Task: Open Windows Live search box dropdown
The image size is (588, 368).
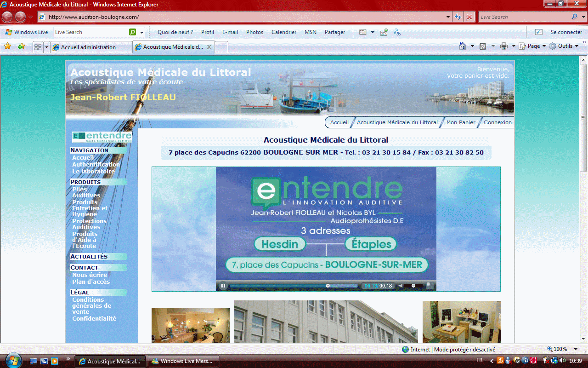Action: click(141, 32)
